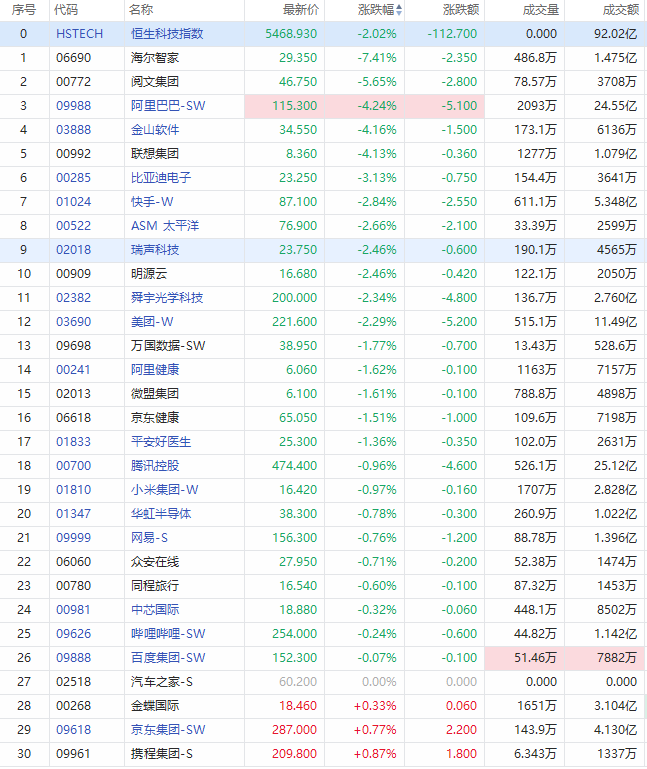Click code 06690 in row 1

point(74,58)
